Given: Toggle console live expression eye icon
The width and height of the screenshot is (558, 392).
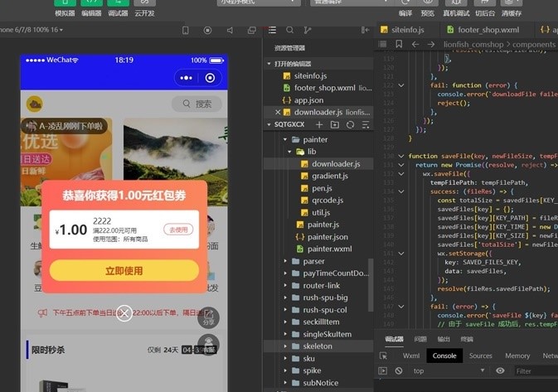Looking at the screenshot, I should click(x=500, y=370).
